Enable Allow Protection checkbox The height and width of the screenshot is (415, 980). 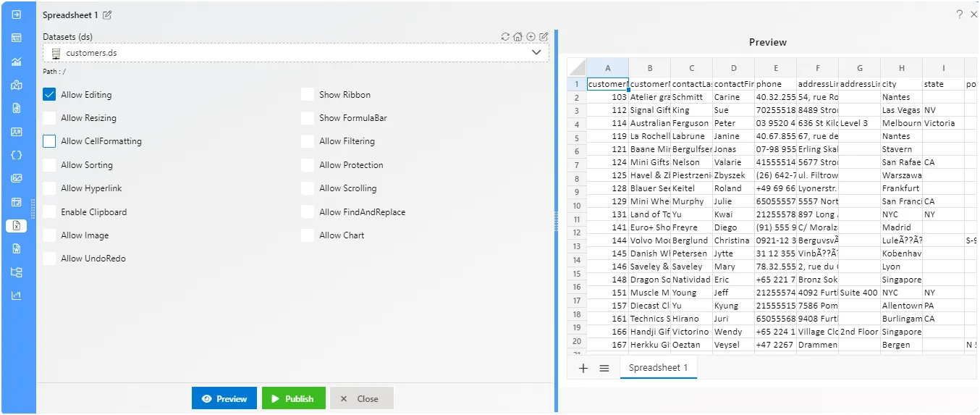[308, 165]
